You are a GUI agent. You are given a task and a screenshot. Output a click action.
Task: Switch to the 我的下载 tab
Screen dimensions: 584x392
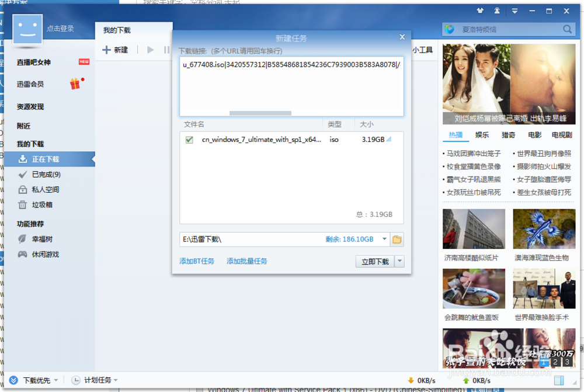point(117,30)
